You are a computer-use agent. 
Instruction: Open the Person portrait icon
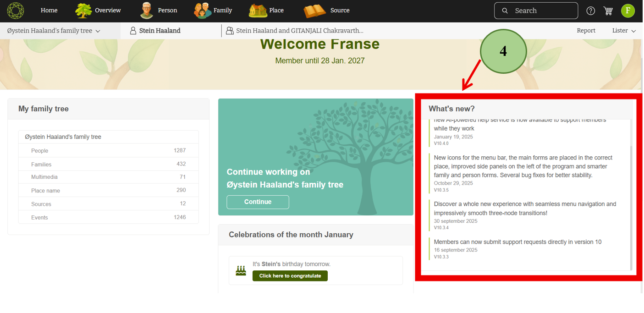147,11
